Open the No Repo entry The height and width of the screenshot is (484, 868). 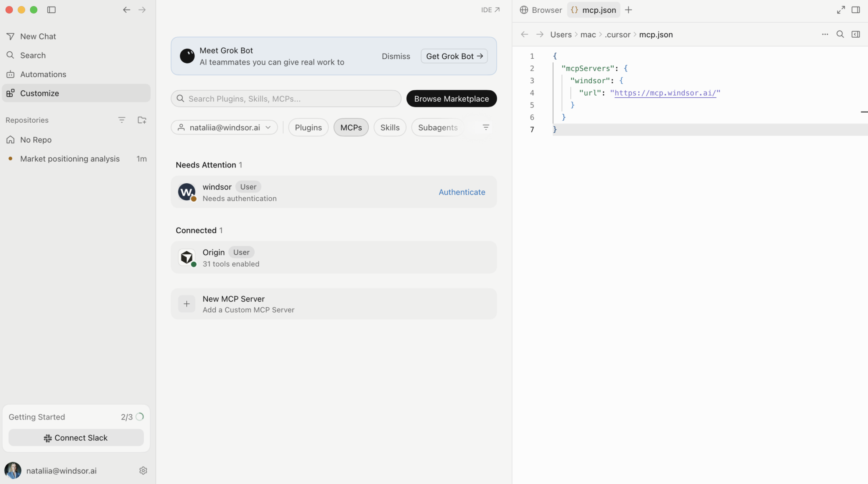point(76,139)
